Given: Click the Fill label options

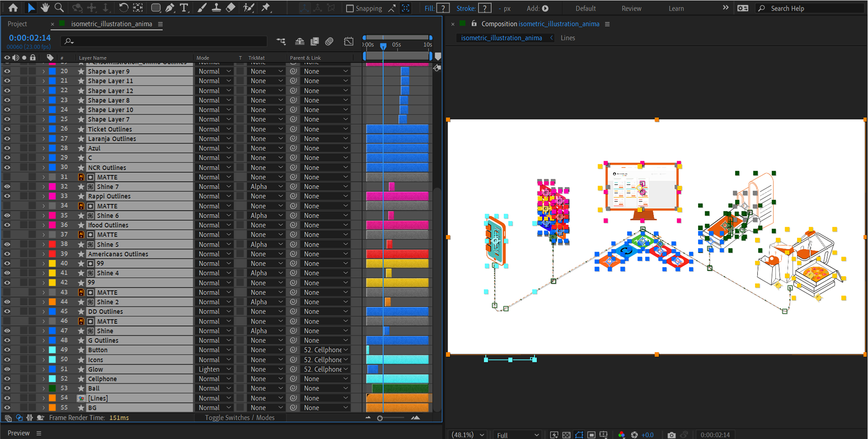Looking at the screenshot, I should 429,8.
